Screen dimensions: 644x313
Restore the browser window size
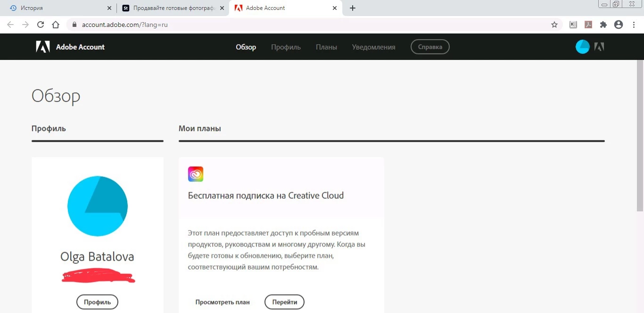616,4
